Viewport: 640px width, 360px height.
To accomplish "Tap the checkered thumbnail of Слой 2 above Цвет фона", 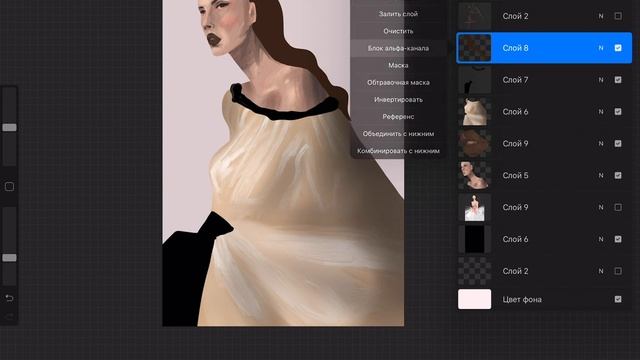I will 474,271.
